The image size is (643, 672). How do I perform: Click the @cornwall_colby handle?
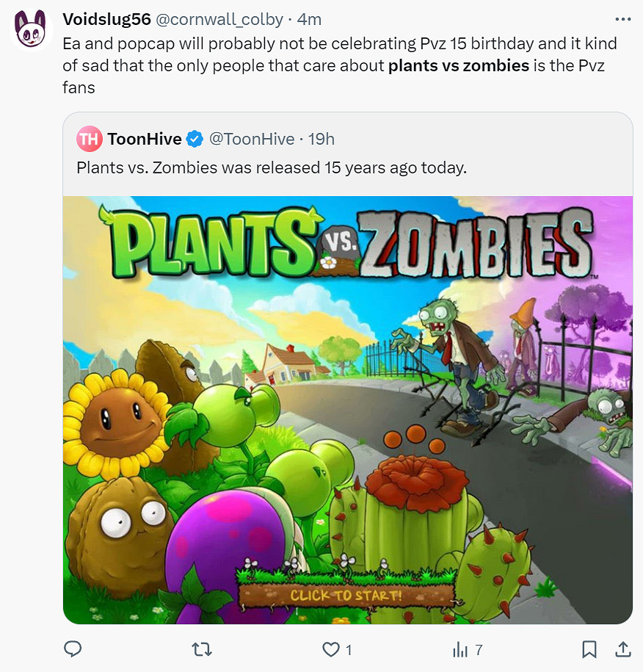tap(219, 20)
